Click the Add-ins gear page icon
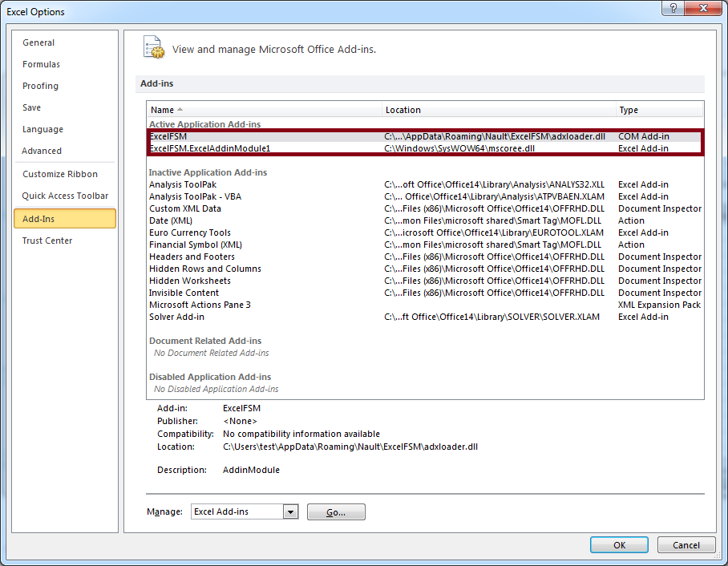728x566 pixels. click(153, 48)
